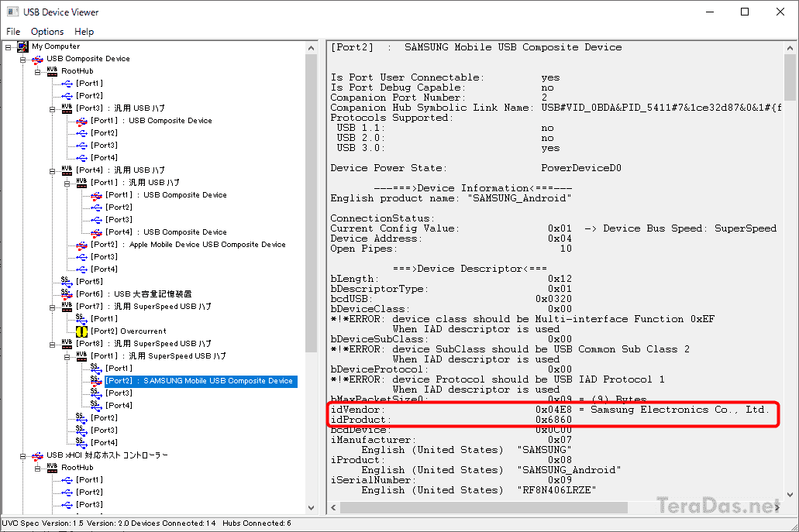Click the Companion Hub Symbolic Link Name line
This screenshot has width=799, height=532.
point(556,108)
